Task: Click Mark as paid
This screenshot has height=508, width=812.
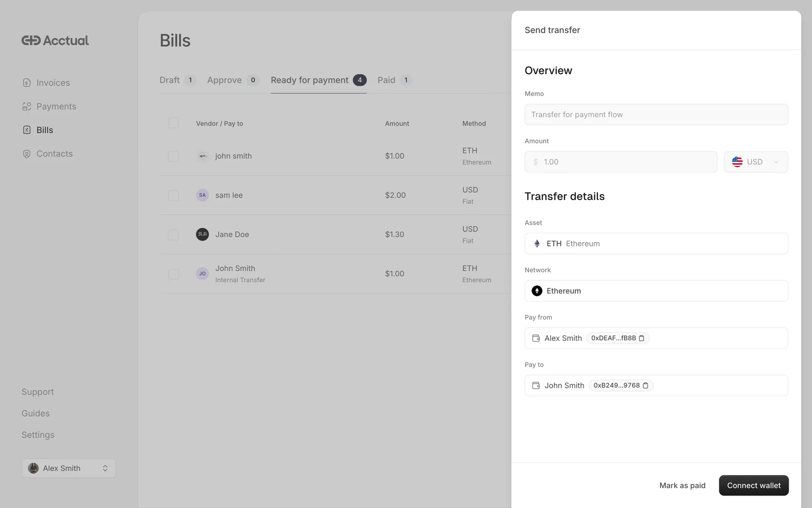Action: click(x=682, y=486)
